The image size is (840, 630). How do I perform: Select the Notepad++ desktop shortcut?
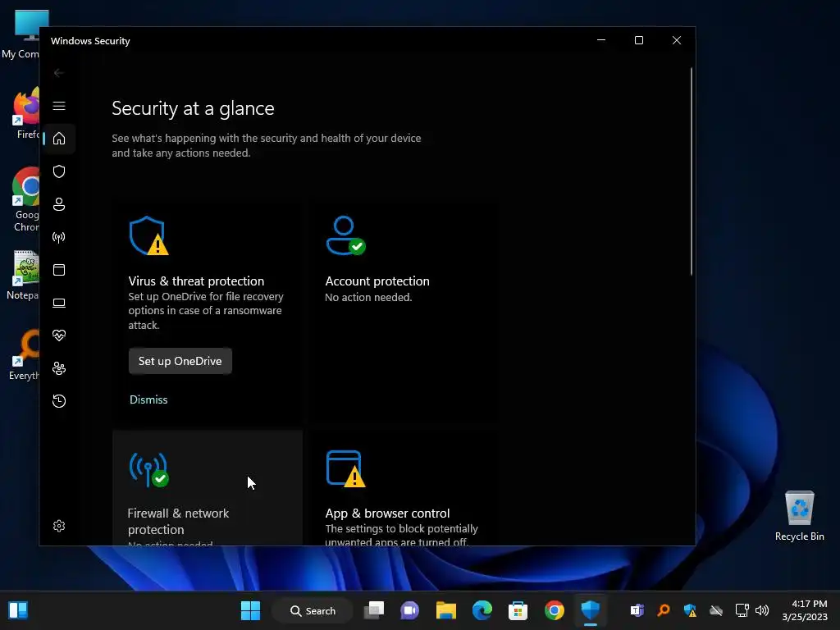click(24, 276)
